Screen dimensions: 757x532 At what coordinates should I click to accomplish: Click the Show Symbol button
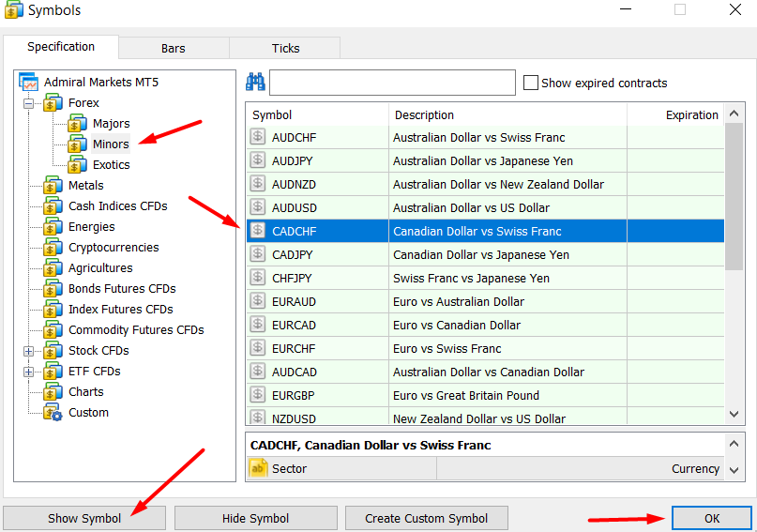pyautogui.click(x=84, y=518)
